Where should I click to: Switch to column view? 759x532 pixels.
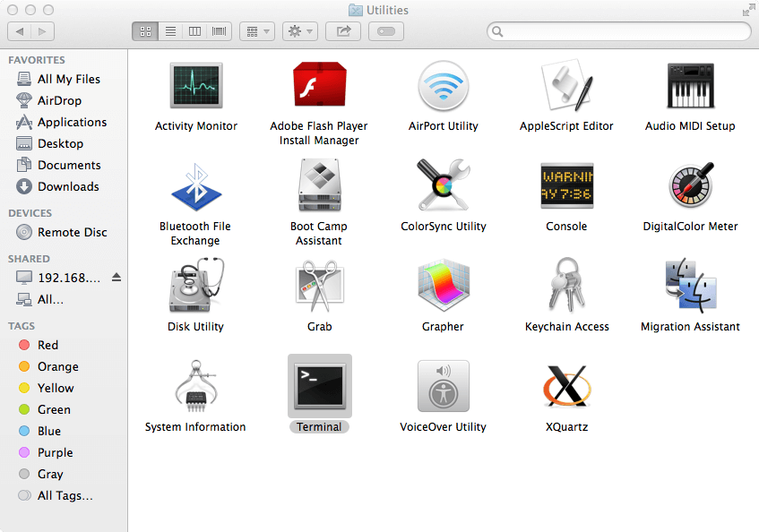[x=194, y=31]
